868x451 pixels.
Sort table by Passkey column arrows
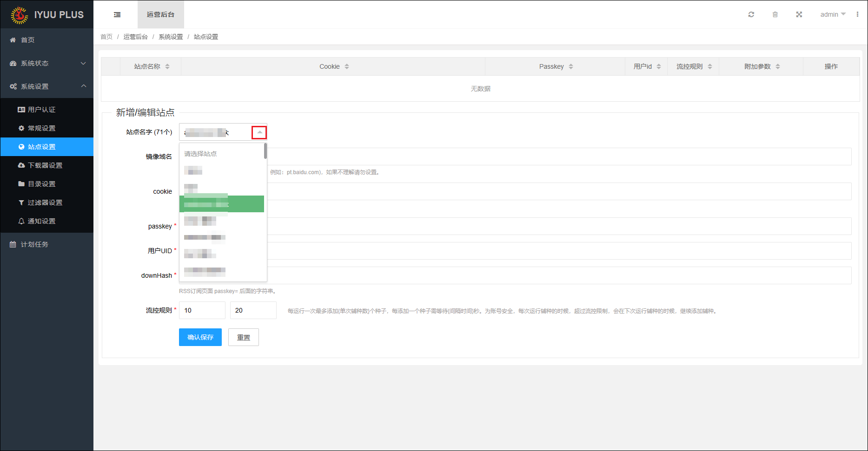coord(571,67)
